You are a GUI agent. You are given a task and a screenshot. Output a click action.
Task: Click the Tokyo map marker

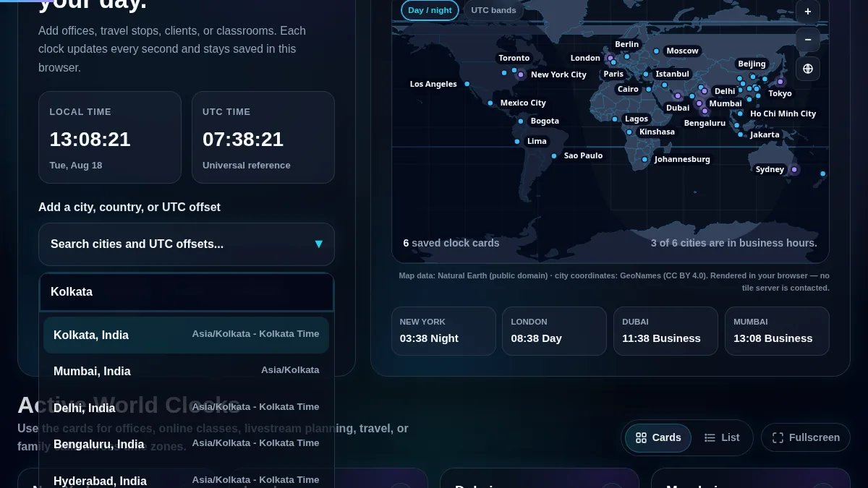coord(780,82)
